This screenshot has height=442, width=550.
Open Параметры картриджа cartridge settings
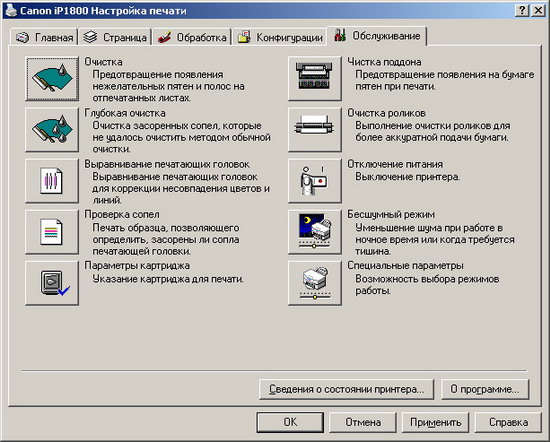[52, 283]
